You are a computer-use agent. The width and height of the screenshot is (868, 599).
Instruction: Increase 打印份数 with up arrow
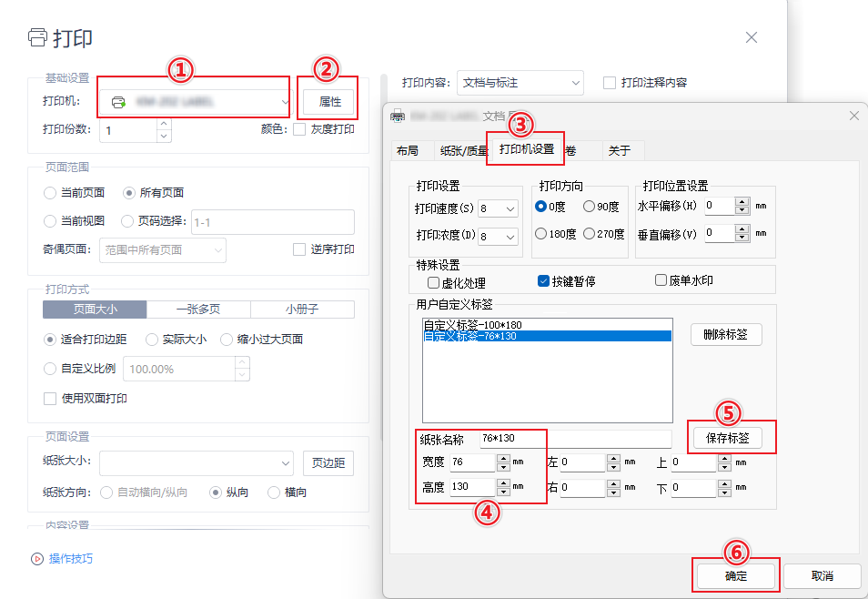[164, 124]
